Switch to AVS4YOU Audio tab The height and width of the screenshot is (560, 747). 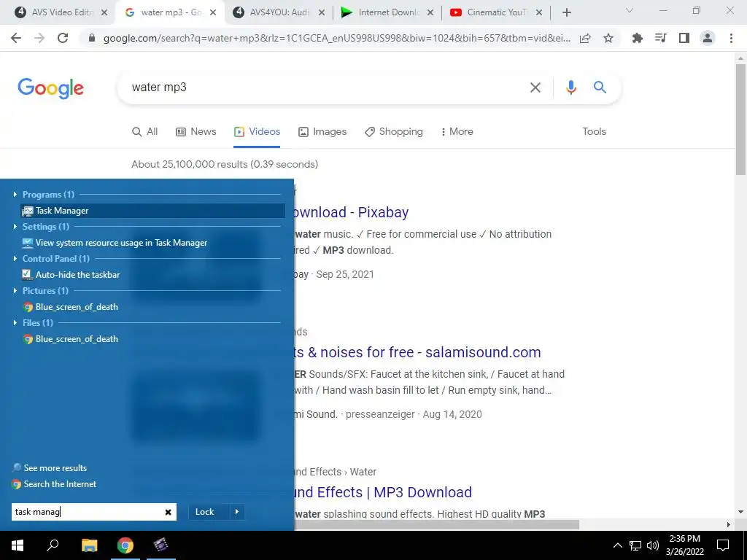tap(279, 12)
